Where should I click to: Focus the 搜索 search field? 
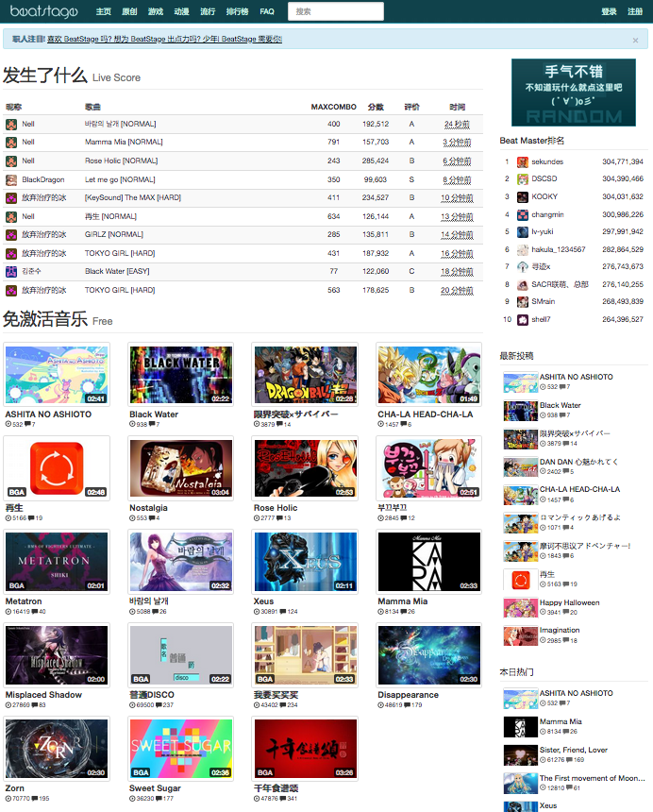pos(336,11)
